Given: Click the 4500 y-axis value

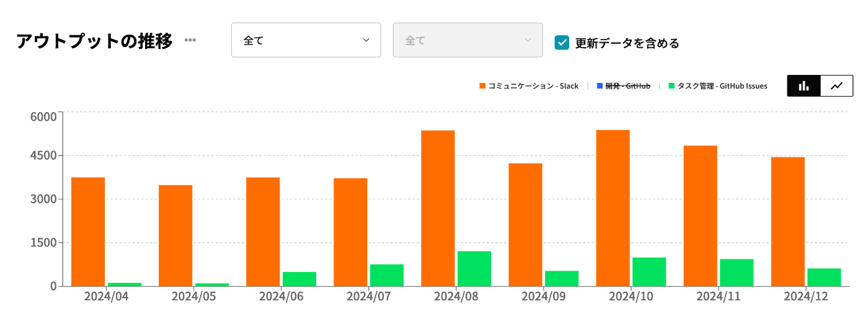Looking at the screenshot, I should pos(43,156).
